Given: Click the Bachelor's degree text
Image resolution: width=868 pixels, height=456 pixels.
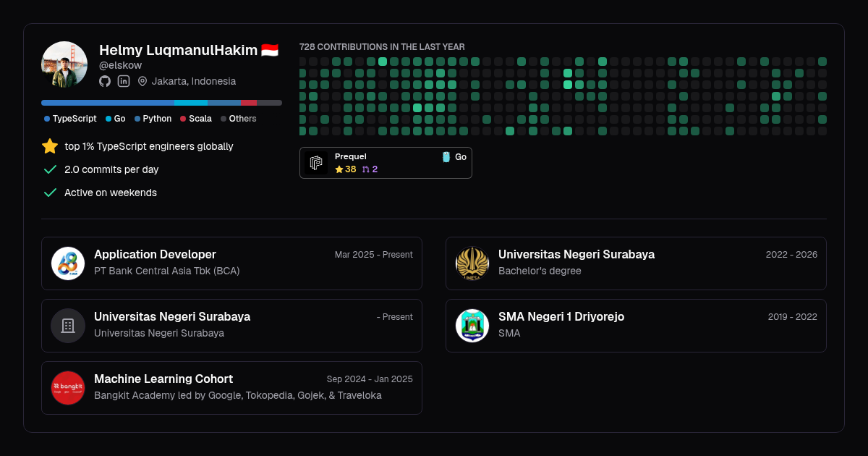Looking at the screenshot, I should pos(540,271).
